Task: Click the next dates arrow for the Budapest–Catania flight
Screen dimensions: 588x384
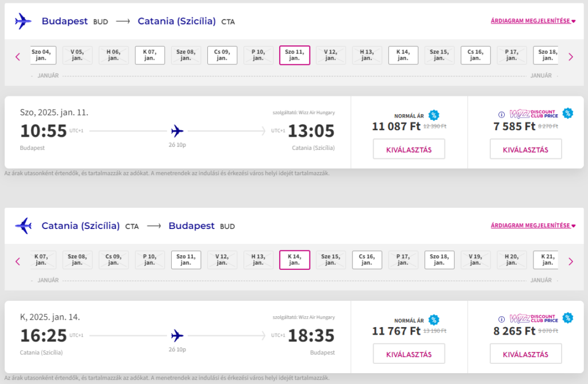Action: 571,57
